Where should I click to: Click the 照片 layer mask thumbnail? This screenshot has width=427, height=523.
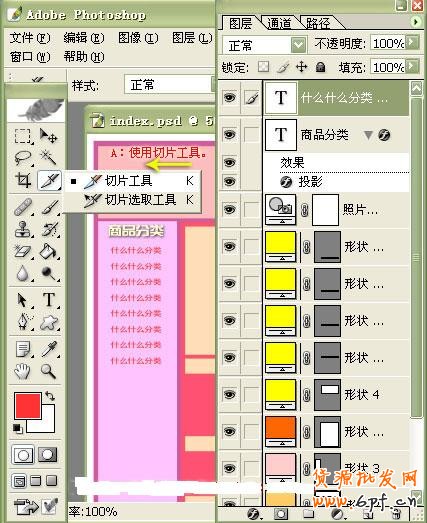(x=325, y=210)
